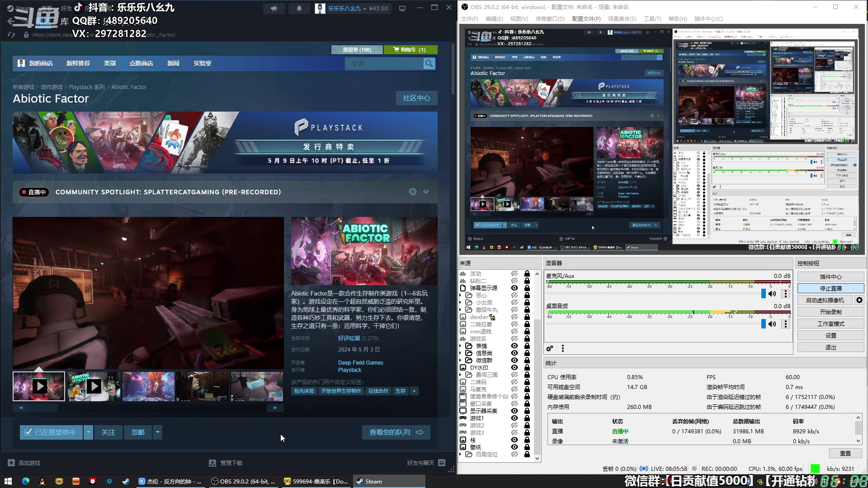Expand the 勇闯三国 source group
This screenshot has width=868, height=488.
tap(461, 375)
